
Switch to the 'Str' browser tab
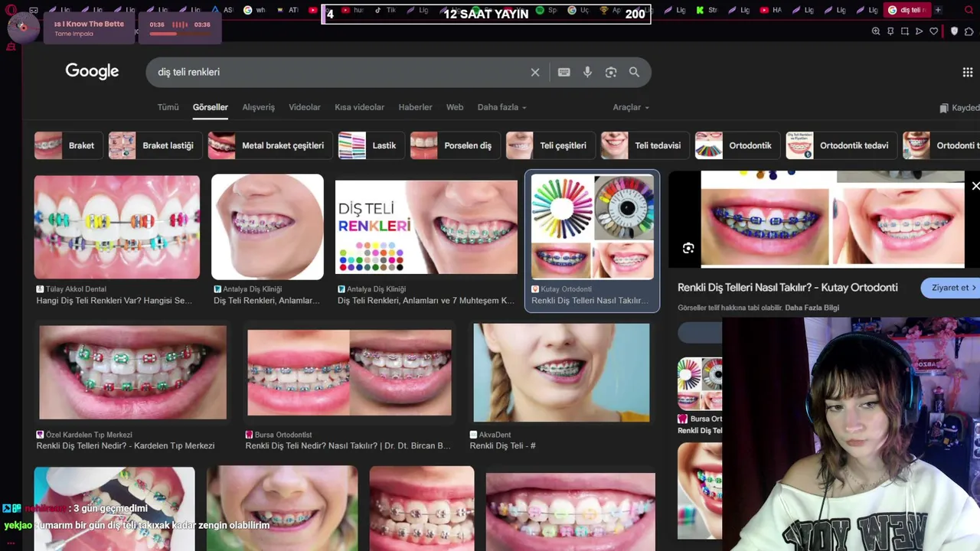click(707, 10)
